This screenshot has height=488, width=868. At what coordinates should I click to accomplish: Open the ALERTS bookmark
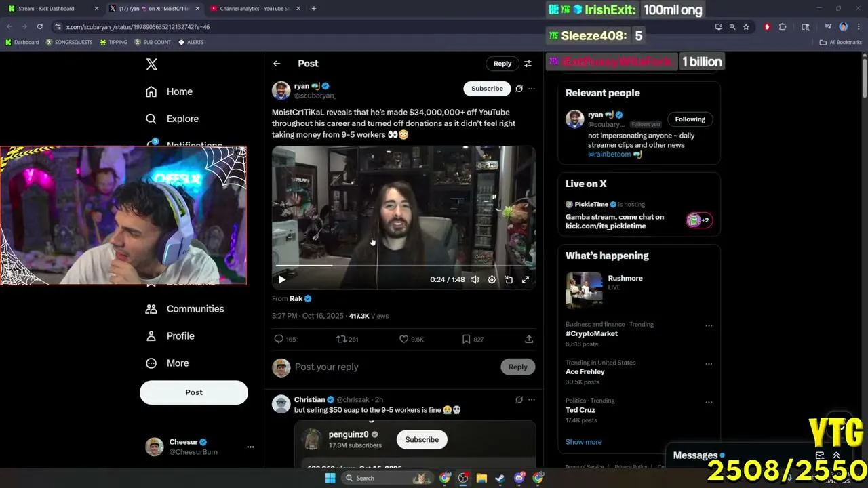pyautogui.click(x=191, y=42)
